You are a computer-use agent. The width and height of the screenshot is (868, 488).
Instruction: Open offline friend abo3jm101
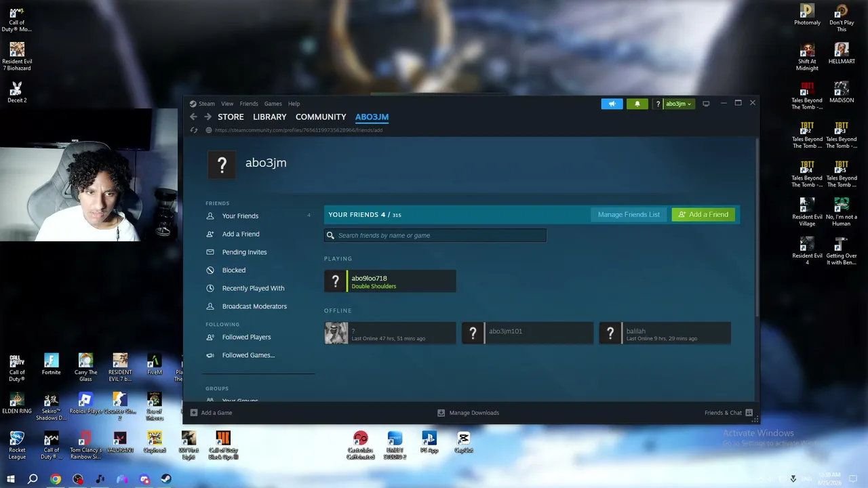pos(528,333)
